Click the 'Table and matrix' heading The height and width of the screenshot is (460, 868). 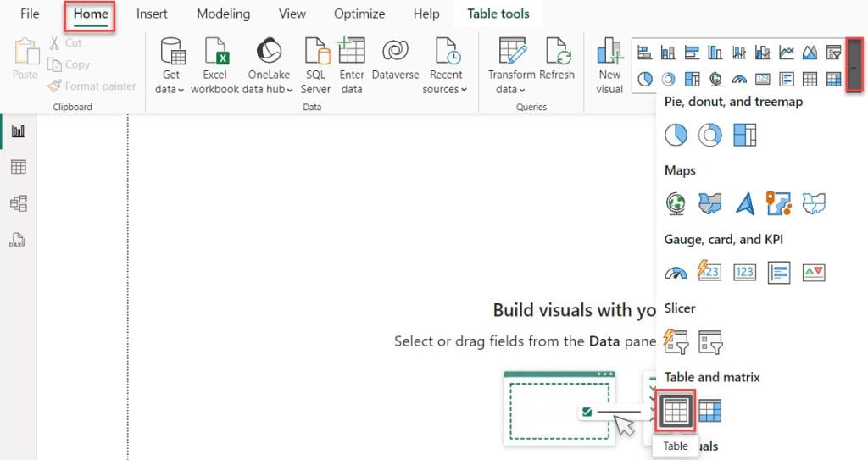[x=712, y=377]
